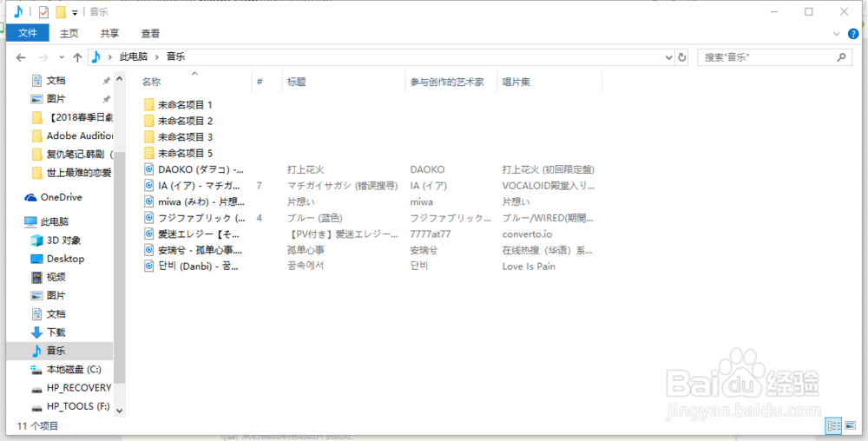Click the Properties checkmark quick access icon
The width and height of the screenshot is (868, 441).
(x=43, y=11)
